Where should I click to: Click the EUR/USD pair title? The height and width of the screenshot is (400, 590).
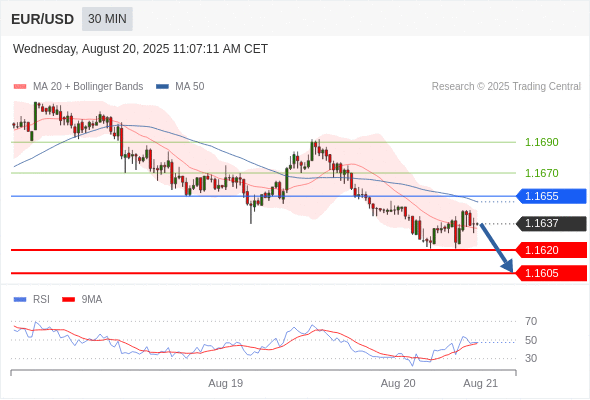click(43, 19)
